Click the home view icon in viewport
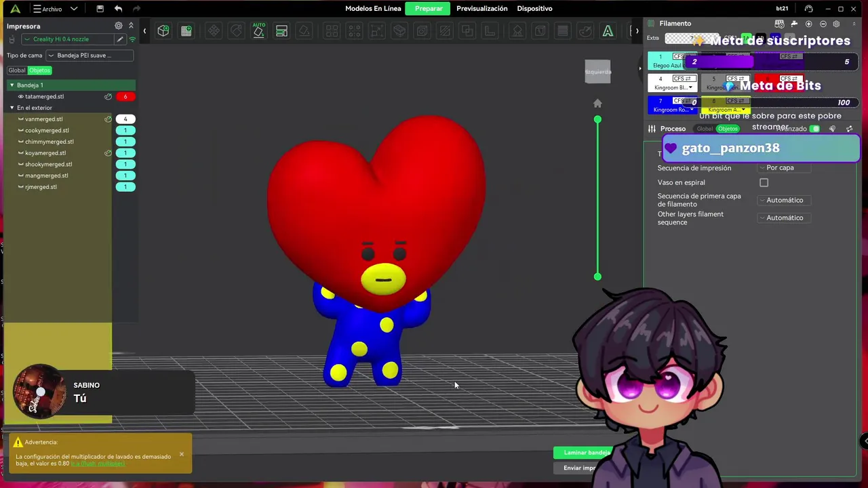Viewport: 868px width, 488px height. coord(597,103)
